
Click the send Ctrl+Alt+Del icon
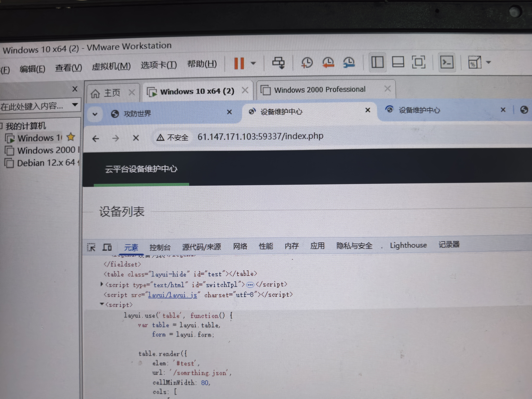tap(278, 63)
